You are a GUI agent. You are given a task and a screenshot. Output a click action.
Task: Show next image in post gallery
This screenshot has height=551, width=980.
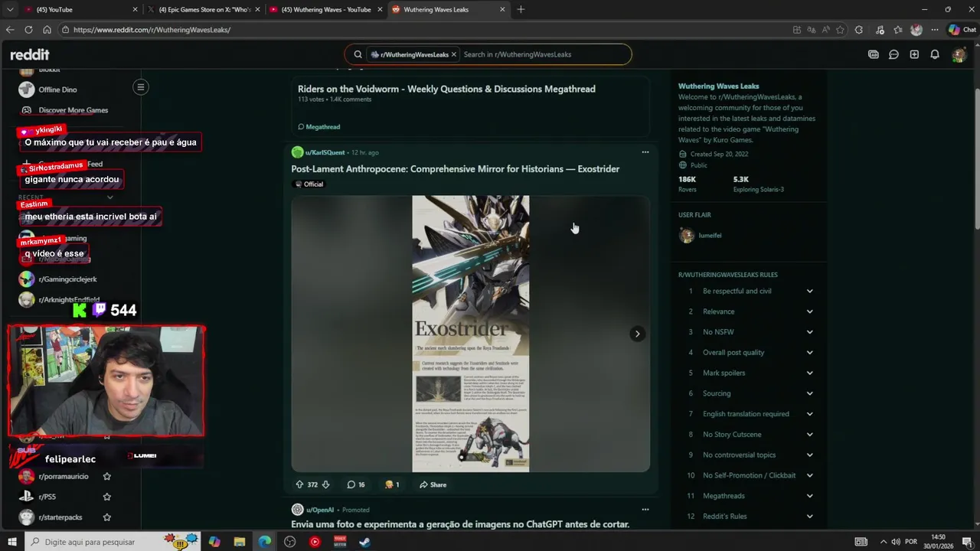coord(637,334)
